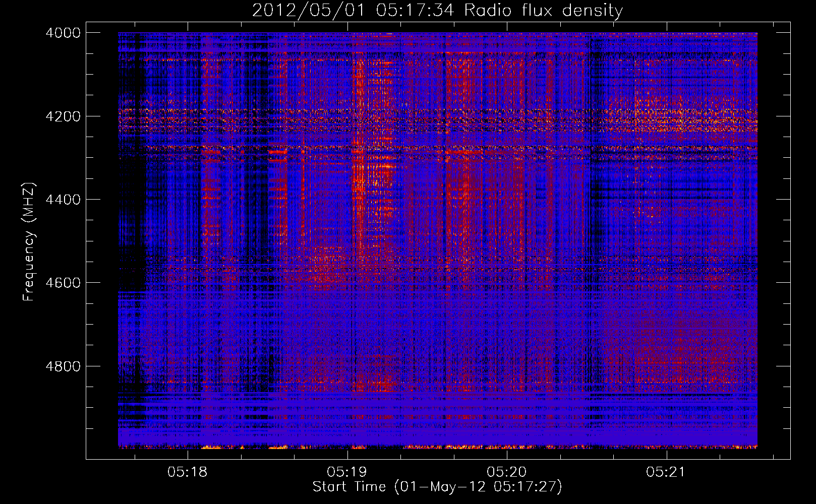816x504 pixels.
Task: Click the x-axis label 'Start Time (01-May-12 05:17:27)'
Action: coord(437,487)
